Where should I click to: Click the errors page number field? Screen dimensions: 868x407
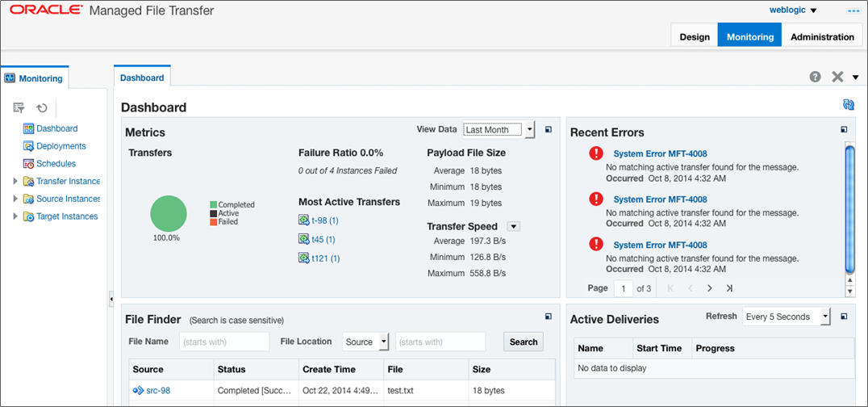point(624,288)
